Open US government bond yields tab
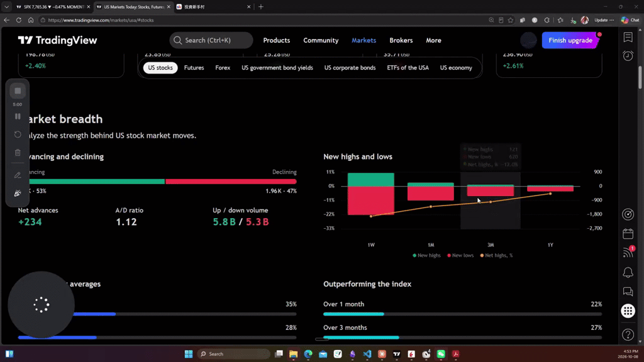This screenshot has height=362, width=644. tap(277, 68)
